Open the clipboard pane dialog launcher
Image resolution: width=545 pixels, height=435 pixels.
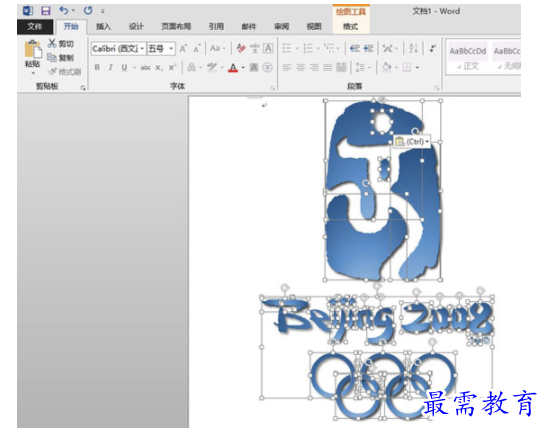pos(83,88)
